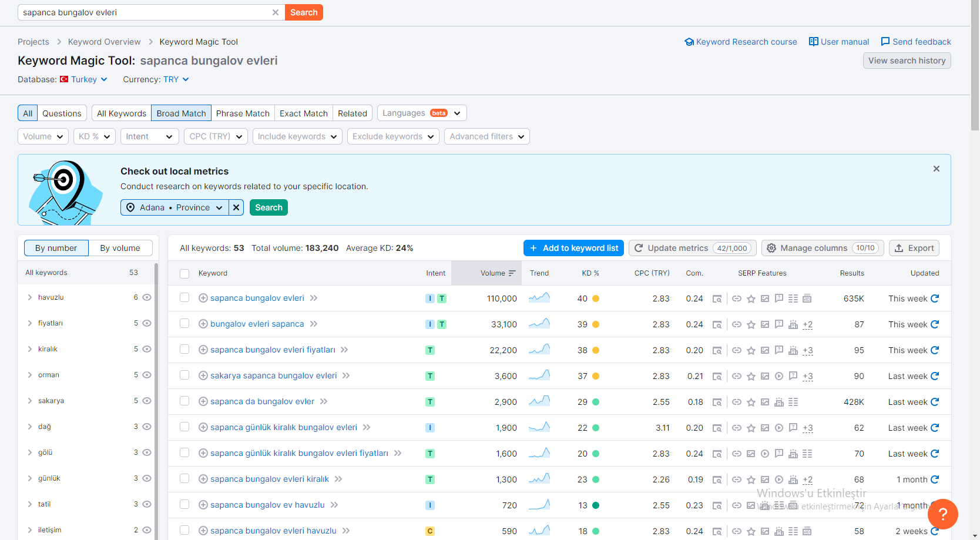Open the help question mark bubble
The height and width of the screenshot is (540, 980).
(x=943, y=514)
